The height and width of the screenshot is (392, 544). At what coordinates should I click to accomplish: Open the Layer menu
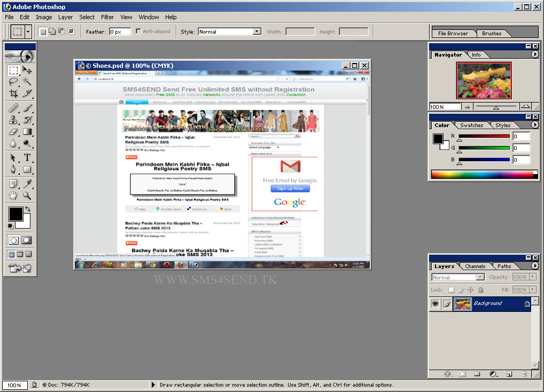(65, 17)
